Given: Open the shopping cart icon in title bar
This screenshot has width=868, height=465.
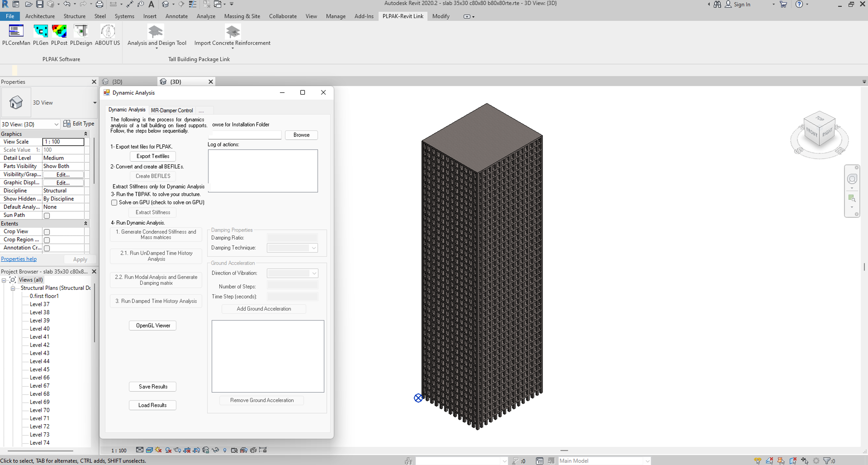Looking at the screenshot, I should tap(783, 4).
